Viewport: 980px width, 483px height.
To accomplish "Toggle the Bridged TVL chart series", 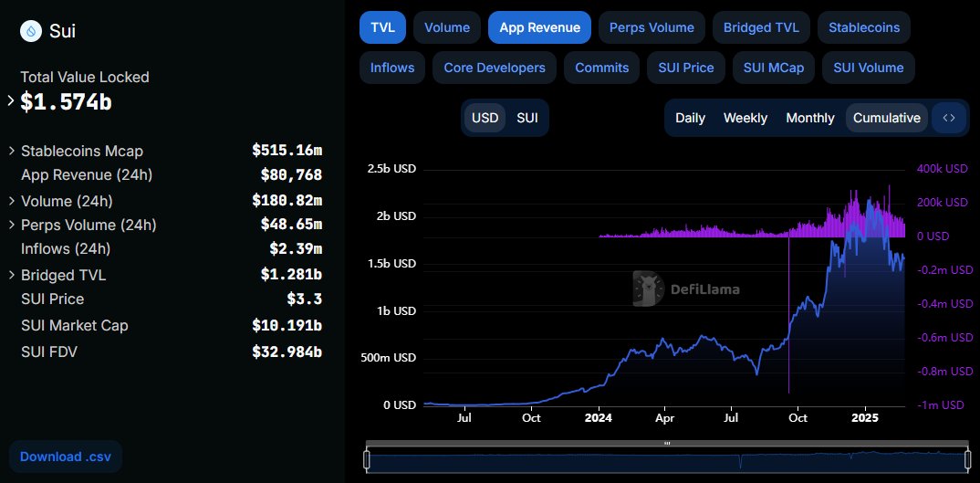I will (x=761, y=27).
